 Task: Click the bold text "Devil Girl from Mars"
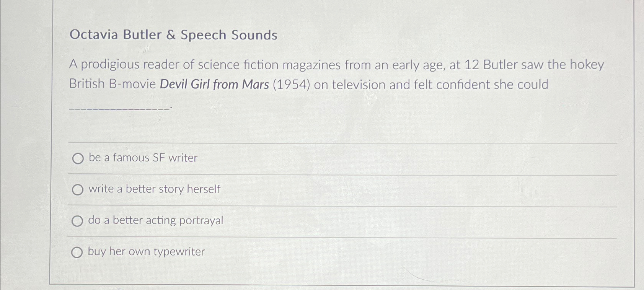click(x=213, y=85)
